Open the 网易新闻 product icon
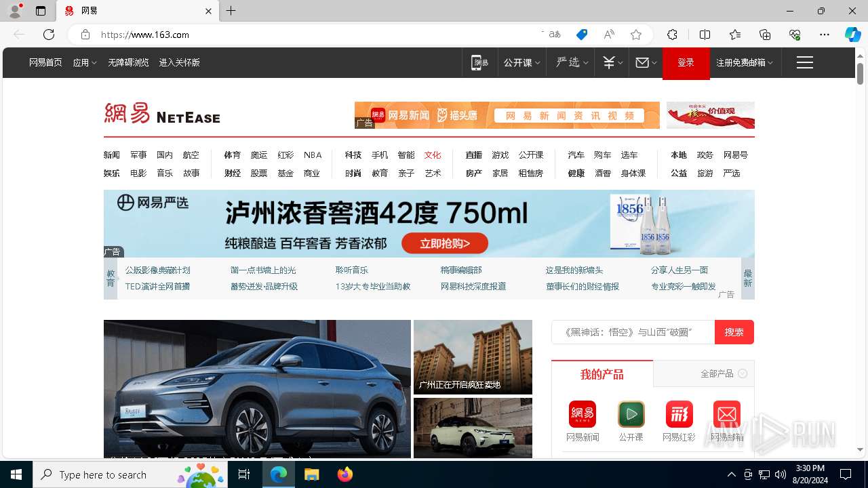Viewport: 868px width, 488px height. 583,414
